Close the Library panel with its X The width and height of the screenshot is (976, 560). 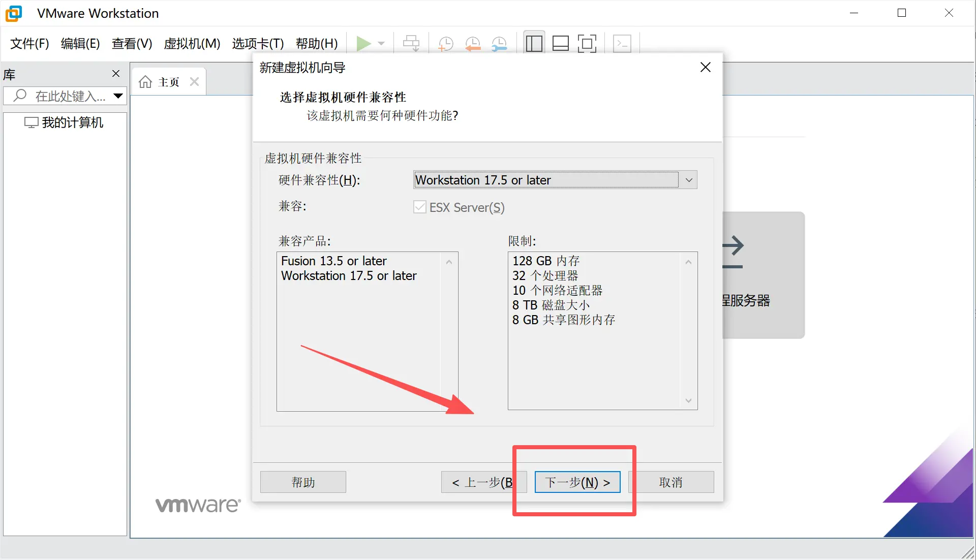click(x=116, y=74)
